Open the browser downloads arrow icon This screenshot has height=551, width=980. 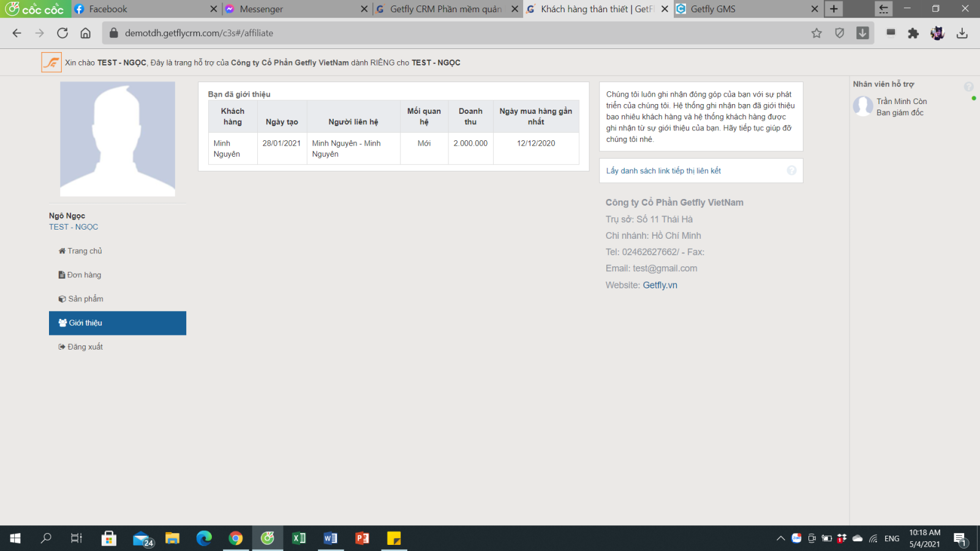962,33
